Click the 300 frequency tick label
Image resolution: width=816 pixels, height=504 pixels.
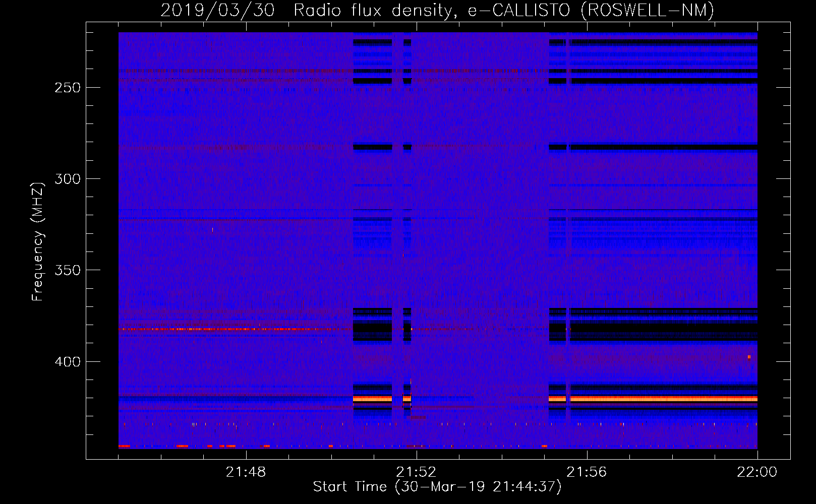(67, 179)
